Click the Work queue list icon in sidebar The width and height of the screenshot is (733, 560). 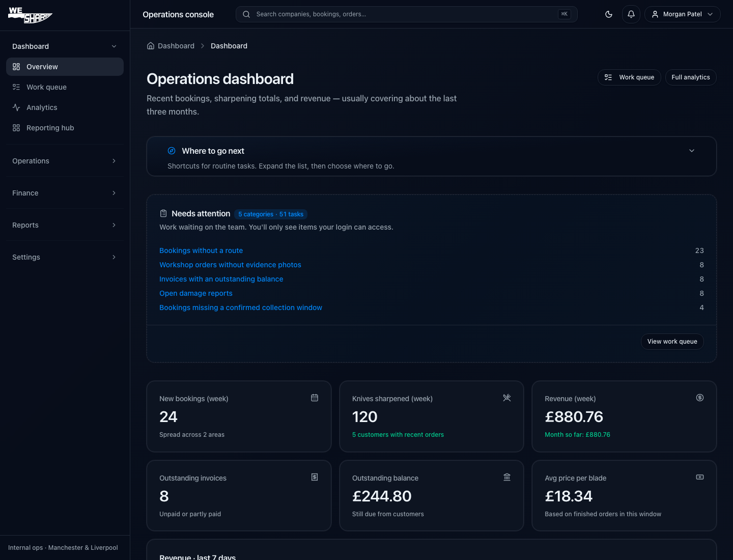coord(16,87)
